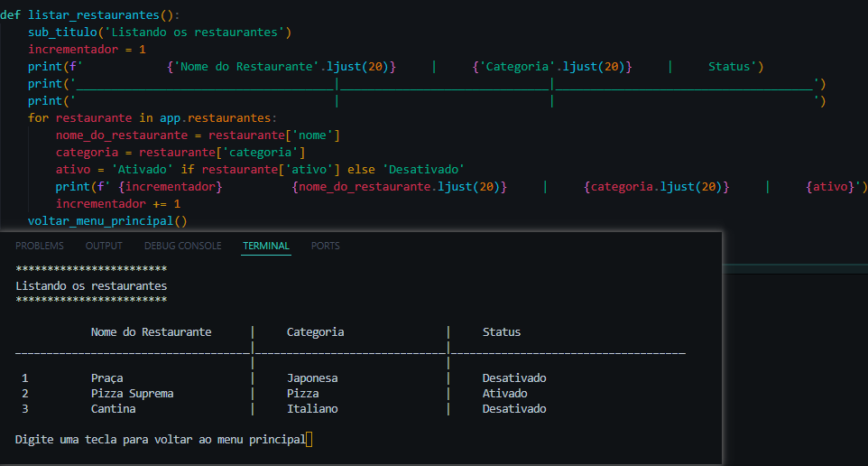Image resolution: width=868 pixels, height=466 pixels.
Task: Switch to the OUTPUT tab
Action: [104, 246]
